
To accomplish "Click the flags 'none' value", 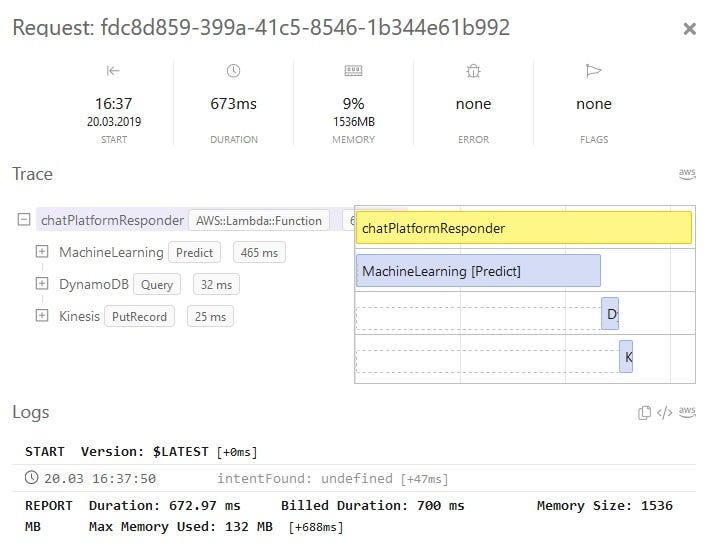I will coord(594,104).
